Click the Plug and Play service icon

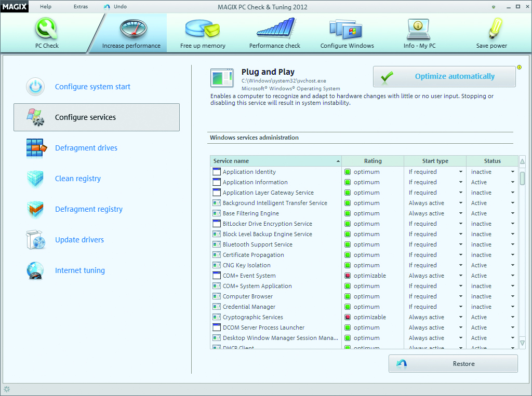point(221,78)
